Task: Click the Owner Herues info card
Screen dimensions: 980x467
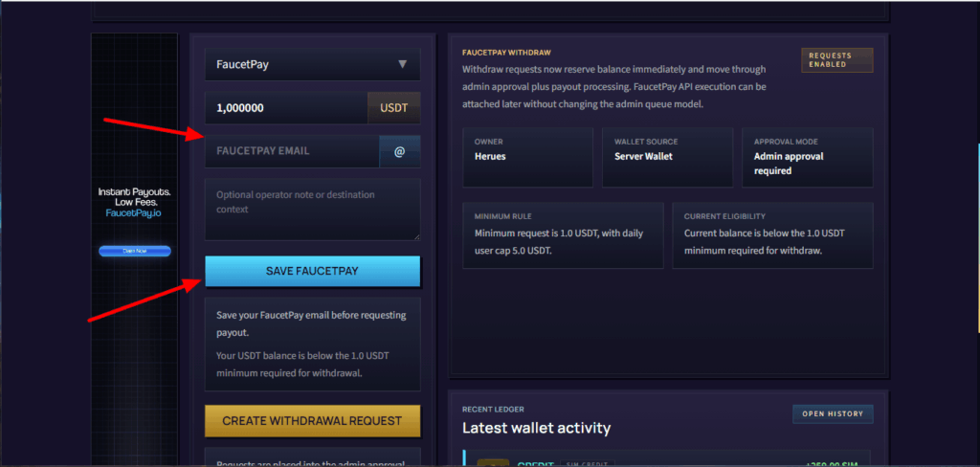Action: 527,158
